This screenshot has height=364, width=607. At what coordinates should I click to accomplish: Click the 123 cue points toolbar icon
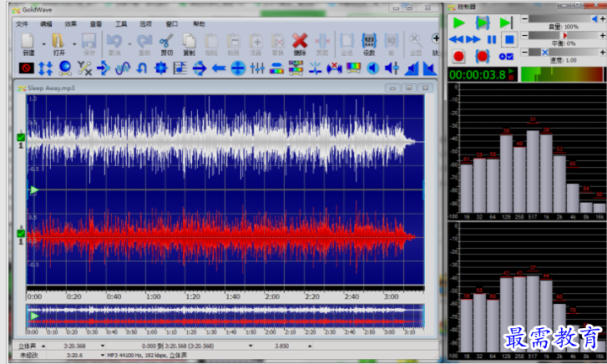click(369, 41)
